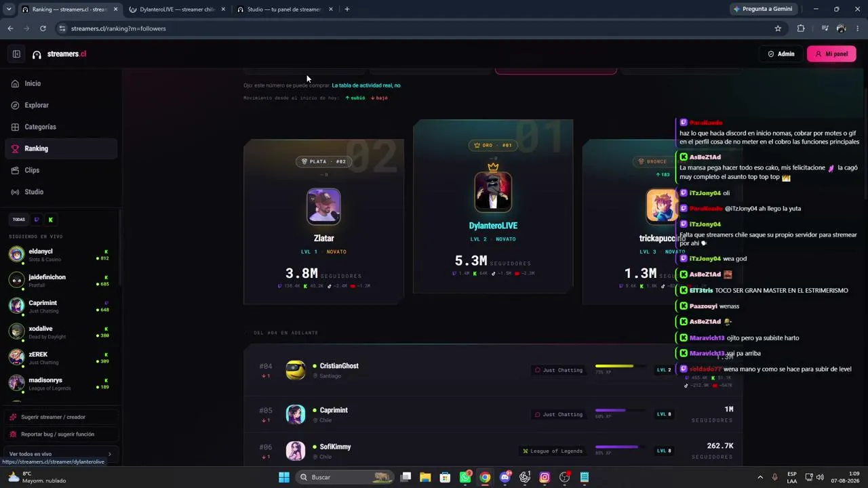
Task: Click the PLATA · #02 badge
Action: coord(323,161)
